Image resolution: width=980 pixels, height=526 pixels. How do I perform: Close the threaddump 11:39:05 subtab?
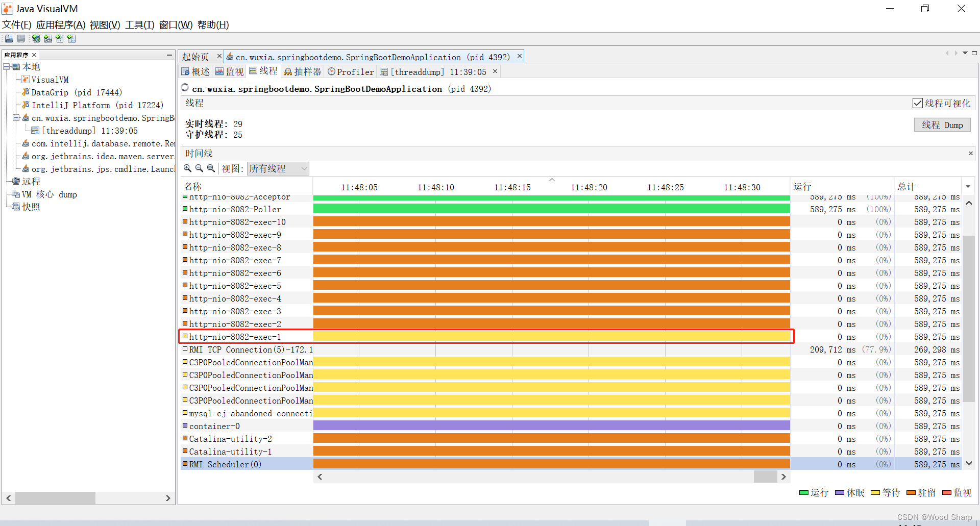click(x=495, y=71)
